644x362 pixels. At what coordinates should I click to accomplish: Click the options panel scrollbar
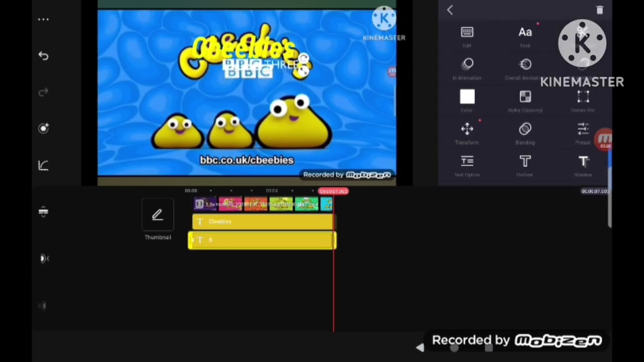[x=610, y=189]
